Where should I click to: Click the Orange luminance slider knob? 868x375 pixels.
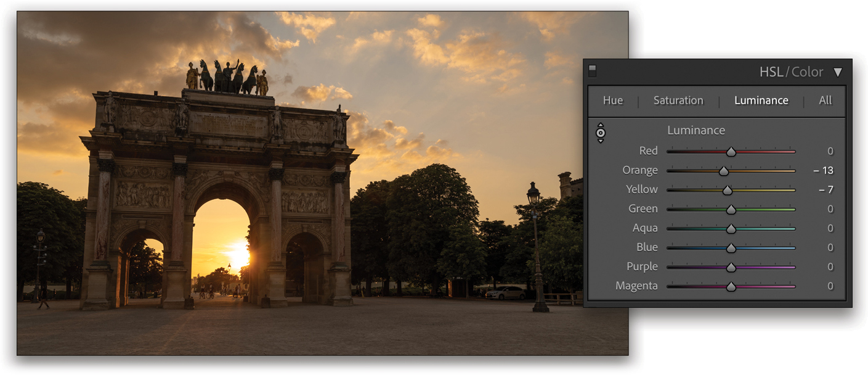point(724,170)
